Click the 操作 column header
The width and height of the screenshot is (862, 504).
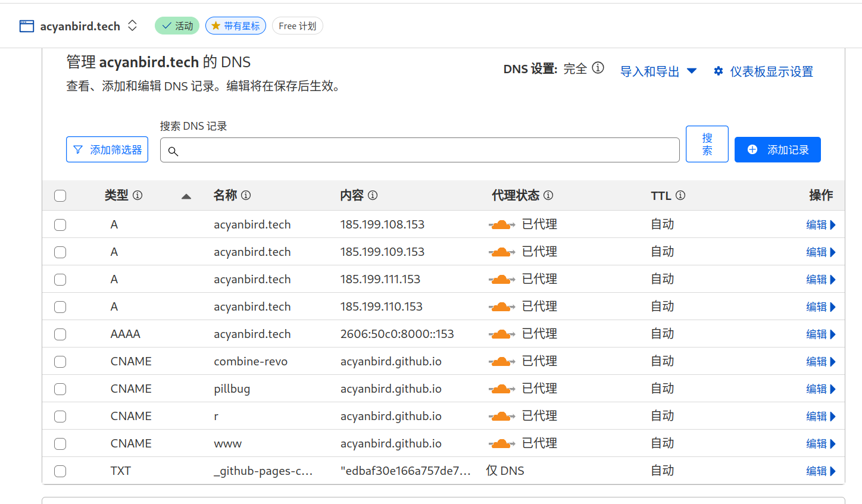click(821, 195)
